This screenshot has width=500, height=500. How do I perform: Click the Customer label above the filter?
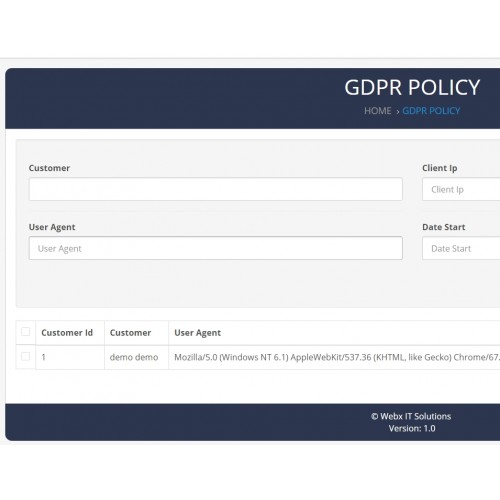49,168
